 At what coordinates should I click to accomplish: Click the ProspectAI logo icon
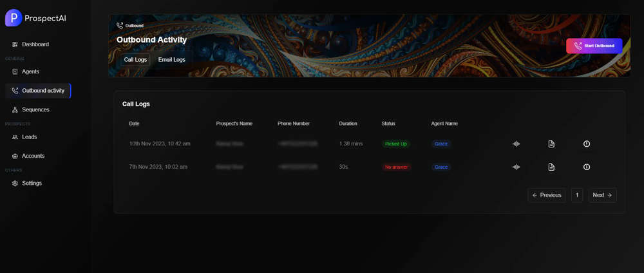14,17
